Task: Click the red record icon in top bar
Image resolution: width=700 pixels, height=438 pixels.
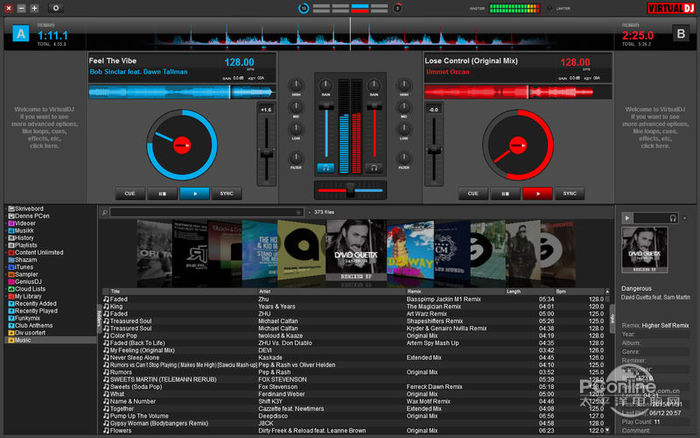Action: 397,8
